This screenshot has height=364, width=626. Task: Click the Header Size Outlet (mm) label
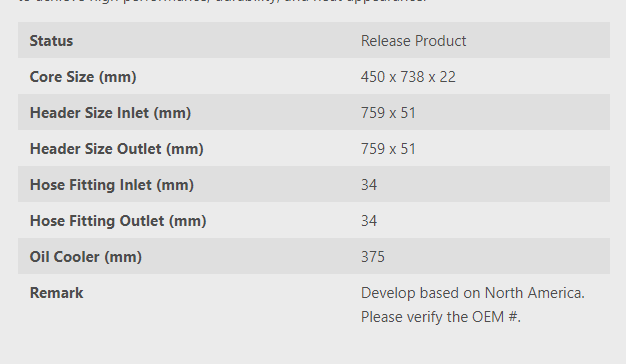[x=117, y=148]
